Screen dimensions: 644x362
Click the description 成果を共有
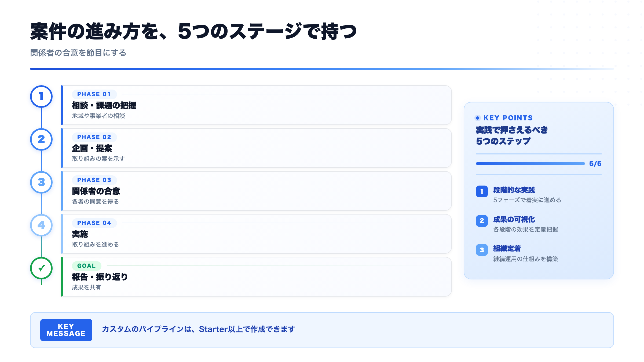point(87,287)
